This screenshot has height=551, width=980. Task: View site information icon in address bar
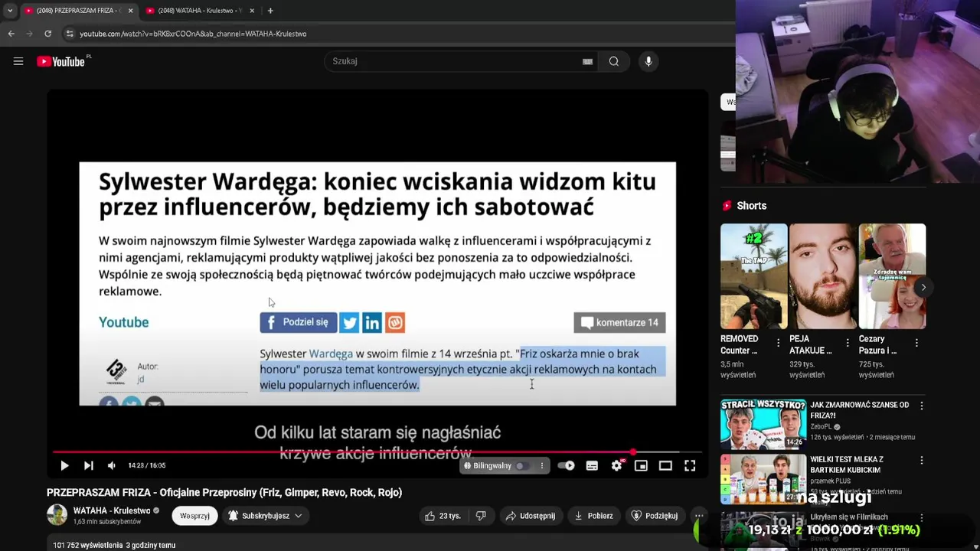click(70, 34)
